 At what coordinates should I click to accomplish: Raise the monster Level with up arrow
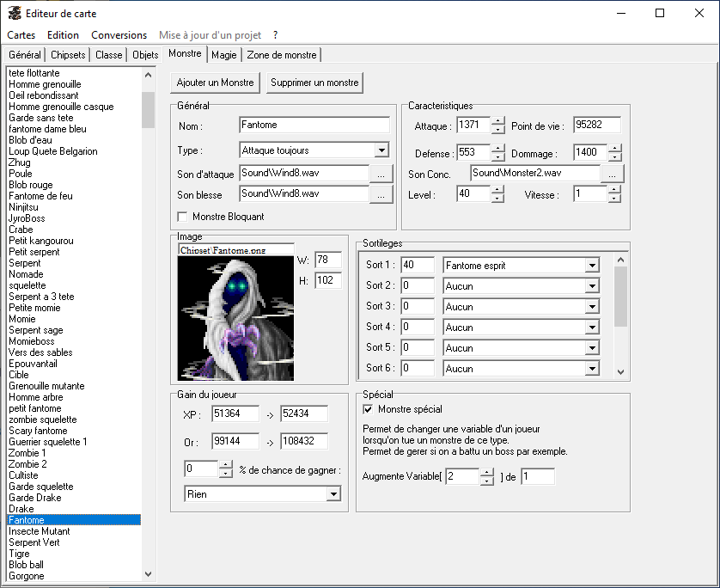click(498, 190)
